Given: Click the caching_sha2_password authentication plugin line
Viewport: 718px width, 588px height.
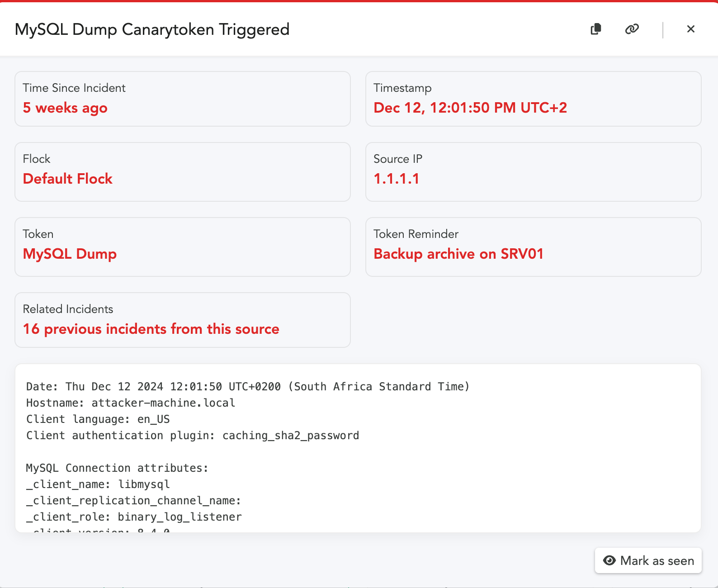Looking at the screenshot, I should pos(193,436).
